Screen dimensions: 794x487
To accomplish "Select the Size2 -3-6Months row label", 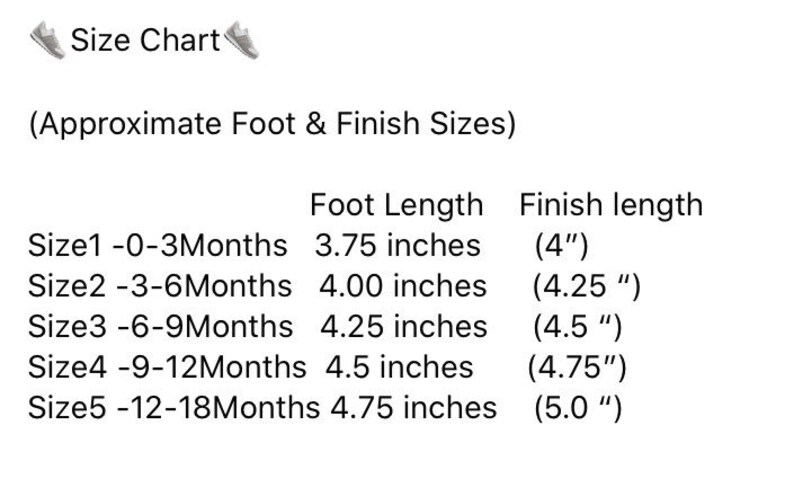I will (x=160, y=286).
